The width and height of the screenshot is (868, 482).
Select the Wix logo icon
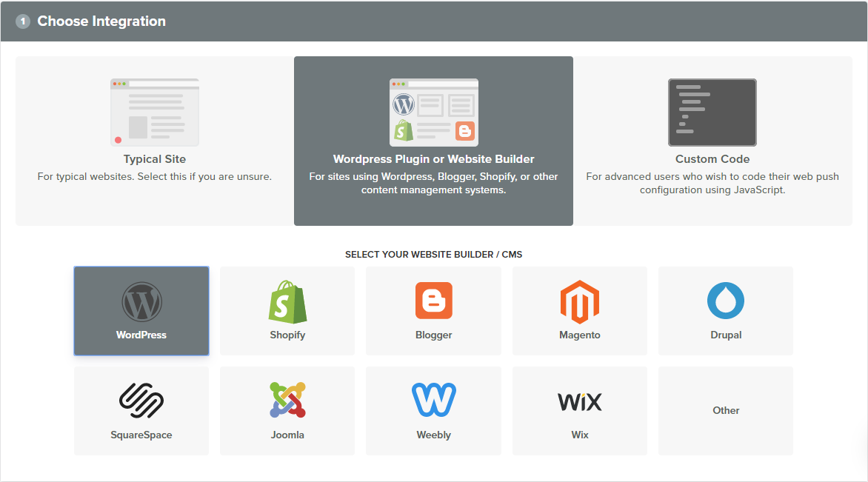point(579,402)
